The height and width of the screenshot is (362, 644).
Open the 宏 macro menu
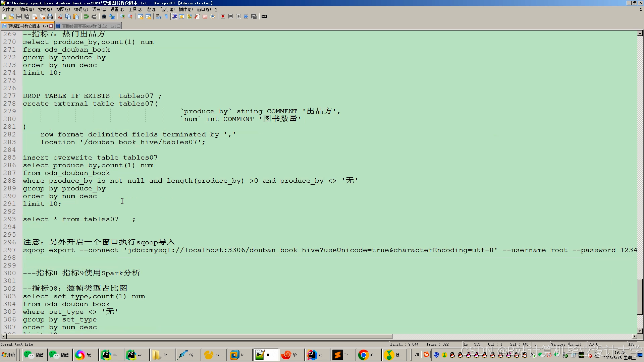(151, 9)
